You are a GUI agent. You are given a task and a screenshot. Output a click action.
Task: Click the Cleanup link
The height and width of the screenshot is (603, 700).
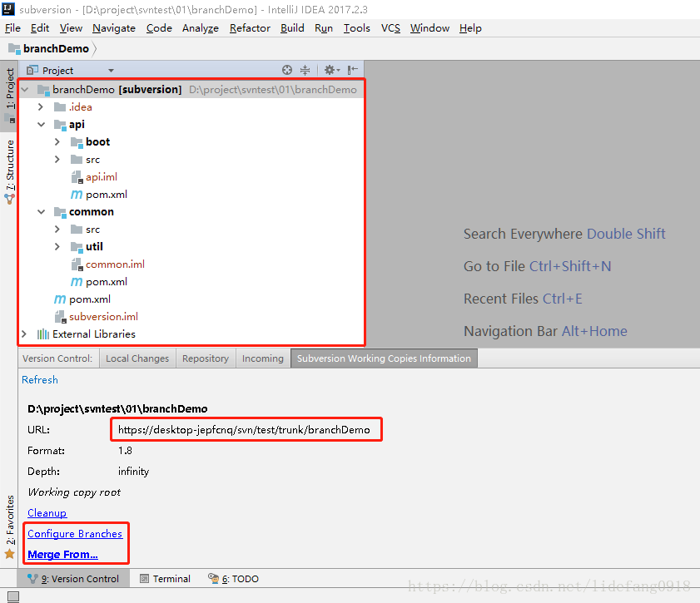pos(47,513)
